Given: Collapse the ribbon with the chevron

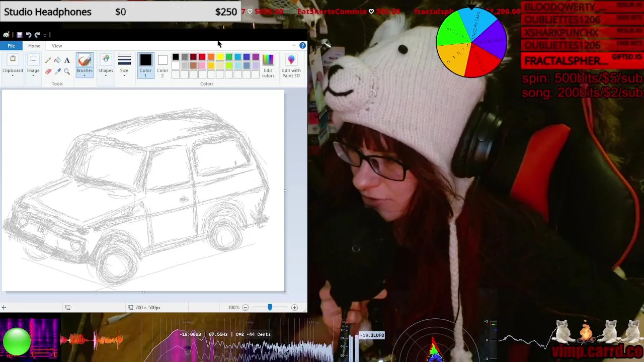Looking at the screenshot, I should (x=294, y=46).
